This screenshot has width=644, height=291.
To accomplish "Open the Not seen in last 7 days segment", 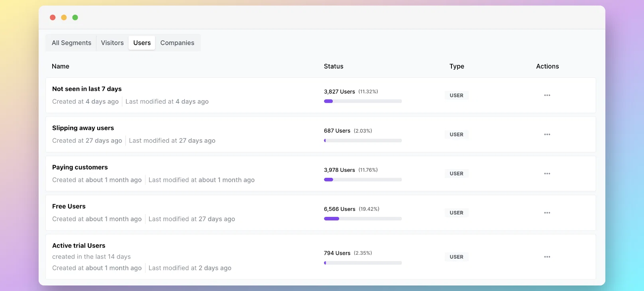I will click(87, 89).
